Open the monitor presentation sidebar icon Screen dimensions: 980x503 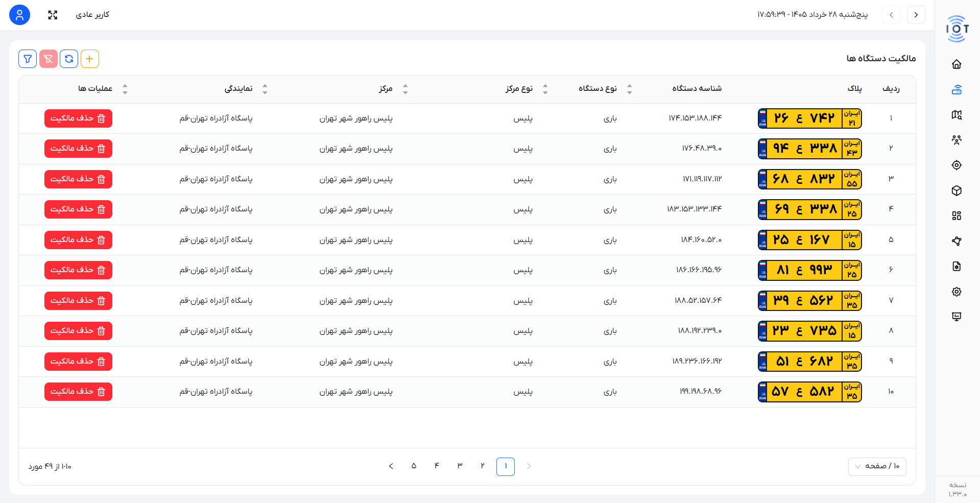pyautogui.click(x=957, y=317)
